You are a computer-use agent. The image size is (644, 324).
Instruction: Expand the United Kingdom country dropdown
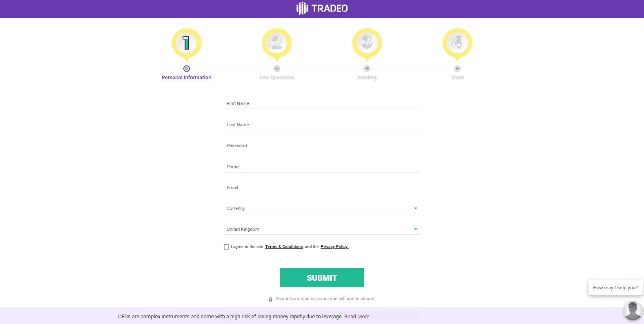pos(322,229)
